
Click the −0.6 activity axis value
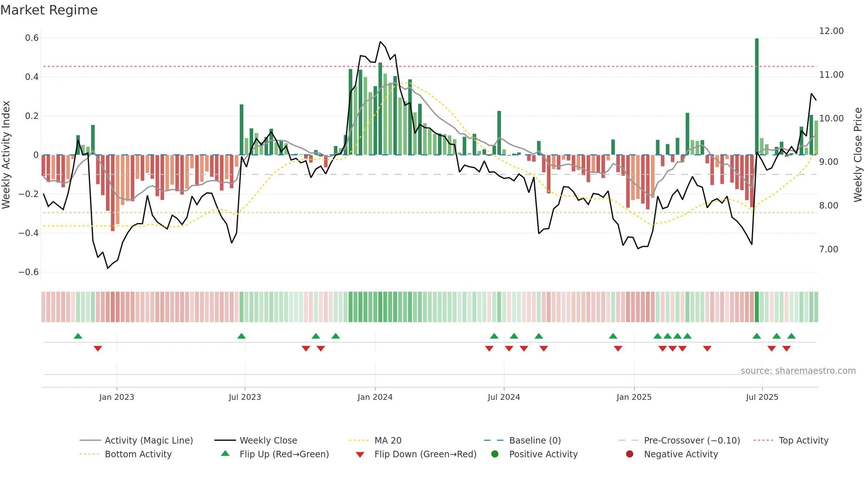[29, 272]
